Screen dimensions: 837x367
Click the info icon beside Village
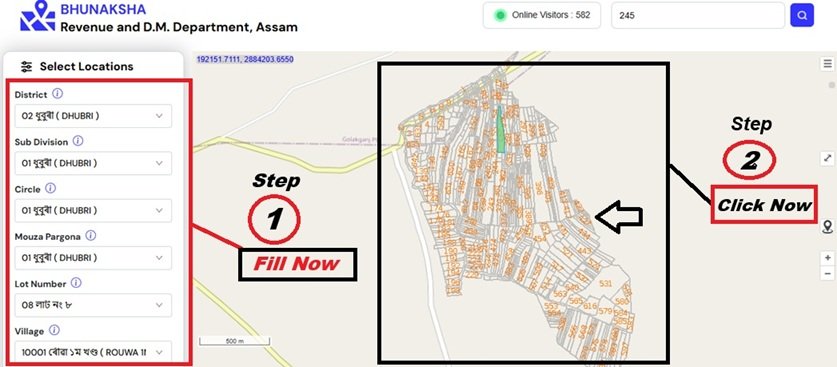click(54, 330)
